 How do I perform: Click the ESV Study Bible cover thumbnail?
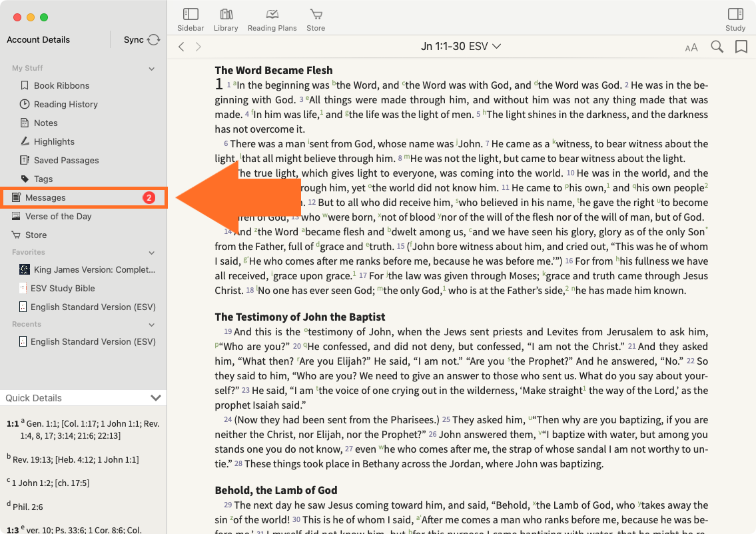click(x=23, y=288)
